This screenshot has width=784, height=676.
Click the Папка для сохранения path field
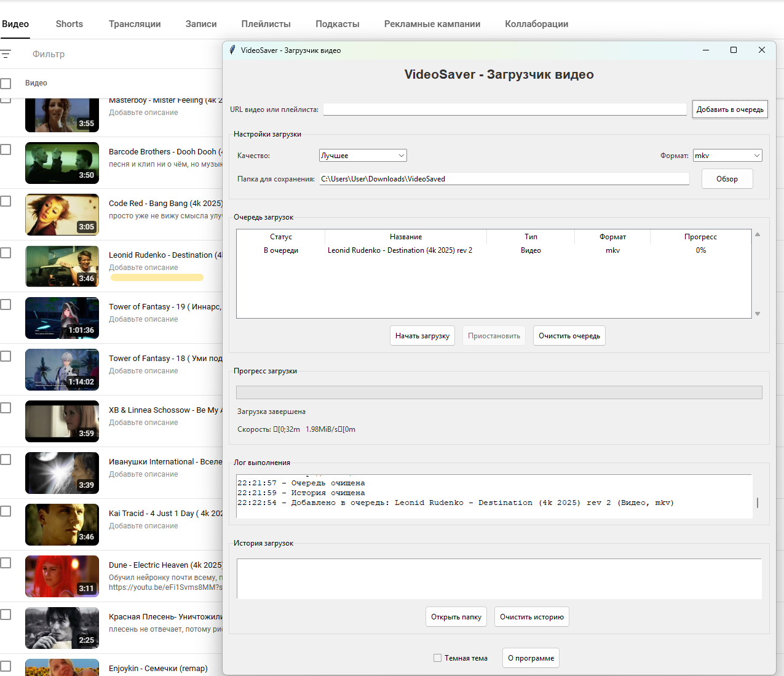tap(504, 179)
